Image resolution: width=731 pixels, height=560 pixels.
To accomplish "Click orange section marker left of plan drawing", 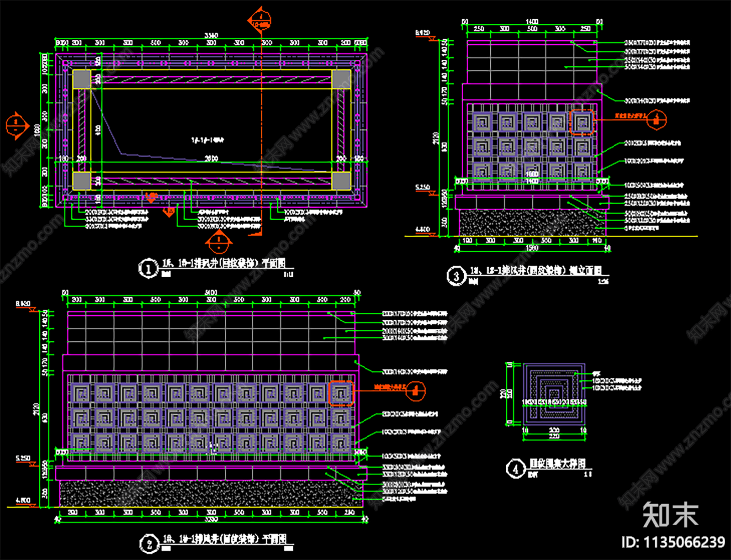I will click(17, 126).
